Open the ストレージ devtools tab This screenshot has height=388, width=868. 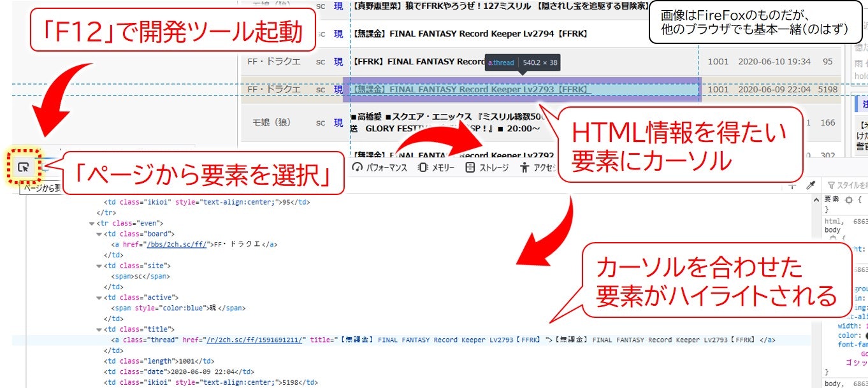(x=487, y=168)
